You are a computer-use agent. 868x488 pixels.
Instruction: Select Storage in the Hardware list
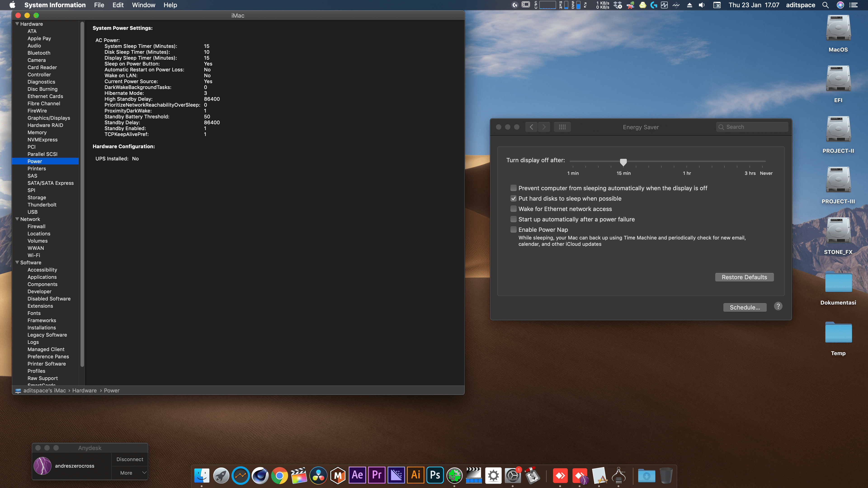[x=37, y=197]
